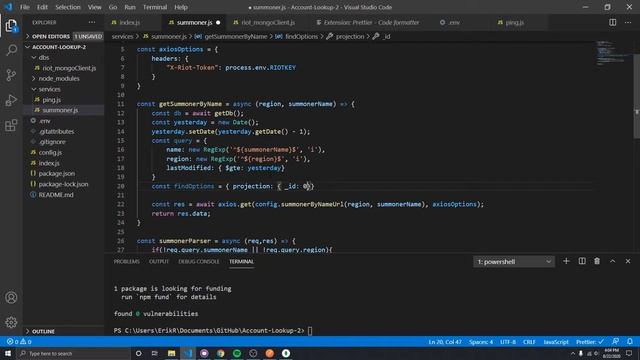The height and width of the screenshot is (360, 640).
Task: Close the terminal panel
Action: 628,261
